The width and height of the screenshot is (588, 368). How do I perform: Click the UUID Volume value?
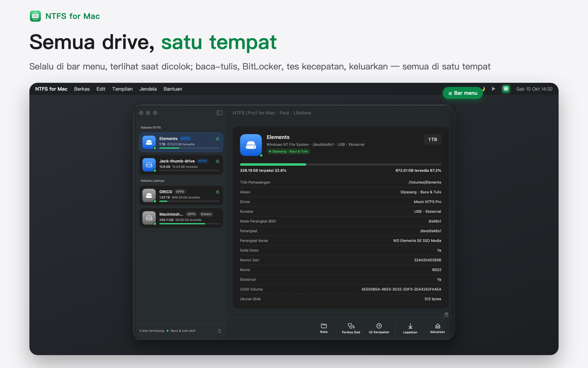(401, 289)
